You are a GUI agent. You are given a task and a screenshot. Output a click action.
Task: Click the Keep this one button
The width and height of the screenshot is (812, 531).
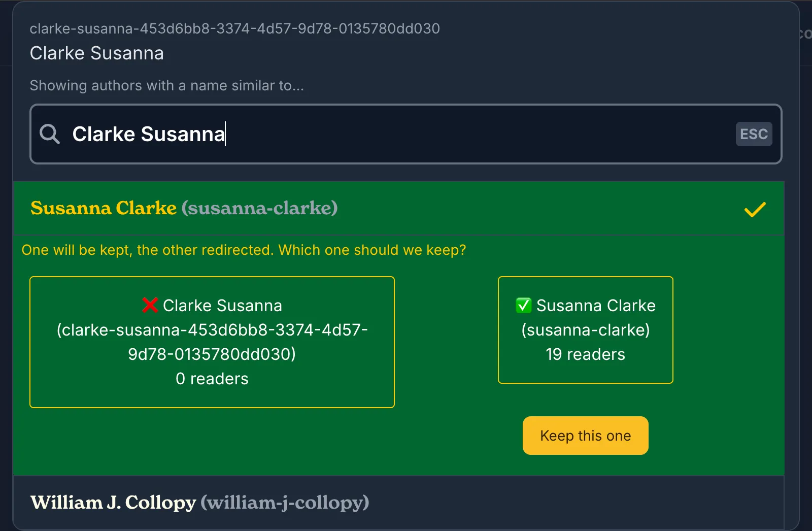[x=585, y=436]
